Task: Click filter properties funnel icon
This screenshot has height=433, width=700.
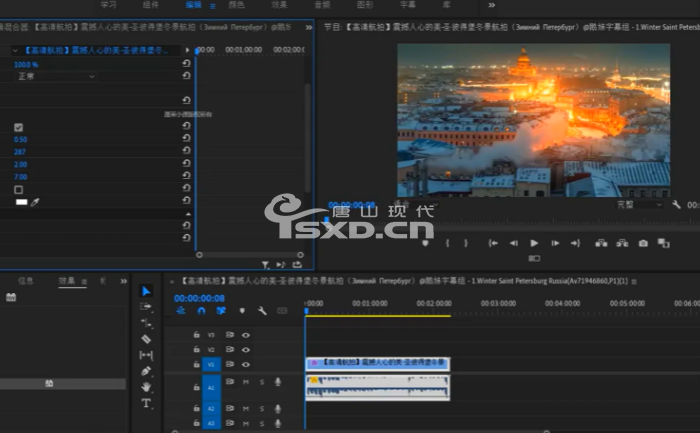Action: click(x=265, y=265)
